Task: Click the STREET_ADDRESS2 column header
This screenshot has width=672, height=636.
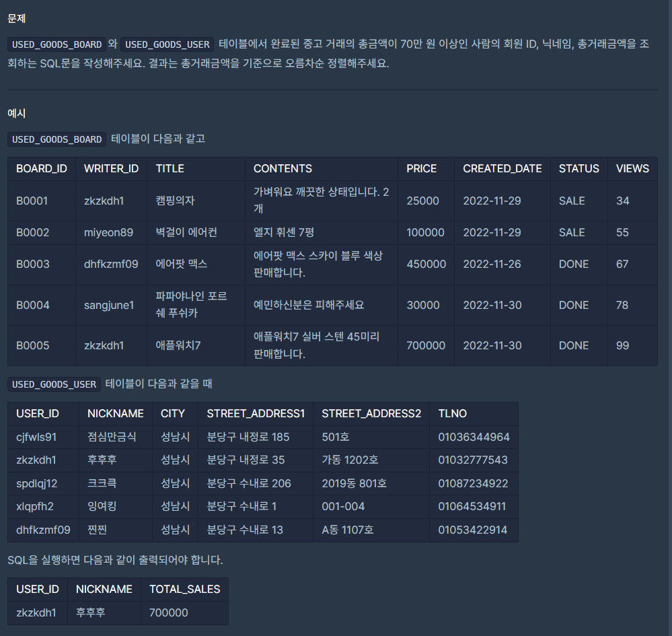Action: 371,413
